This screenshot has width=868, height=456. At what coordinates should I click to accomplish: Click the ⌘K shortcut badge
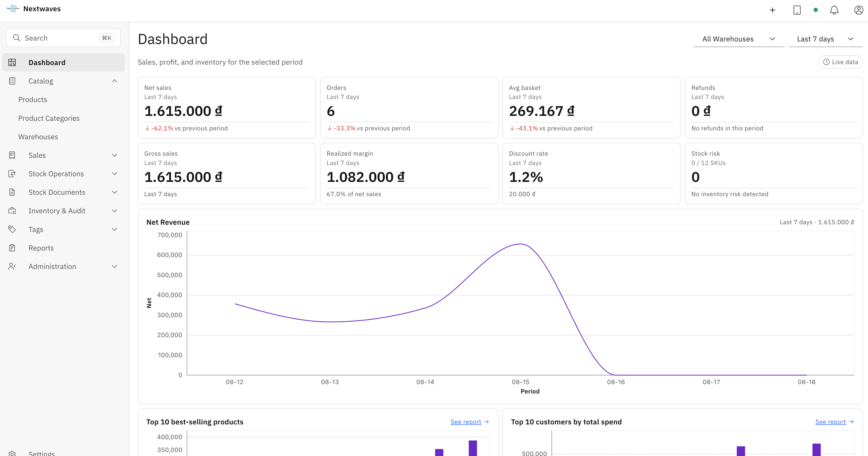coord(106,38)
